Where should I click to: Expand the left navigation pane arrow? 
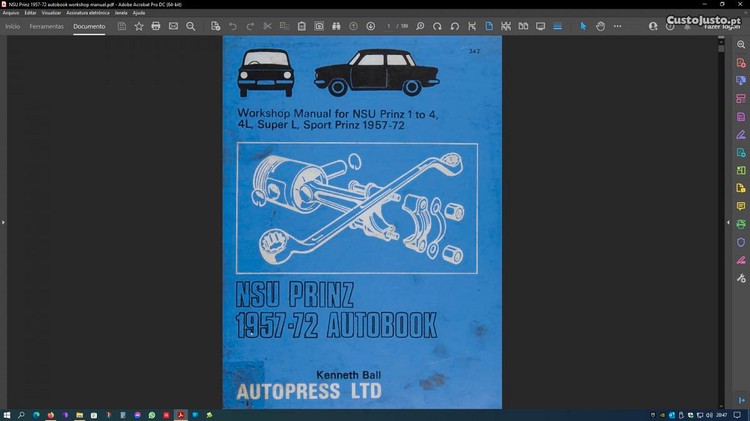(x=3, y=222)
